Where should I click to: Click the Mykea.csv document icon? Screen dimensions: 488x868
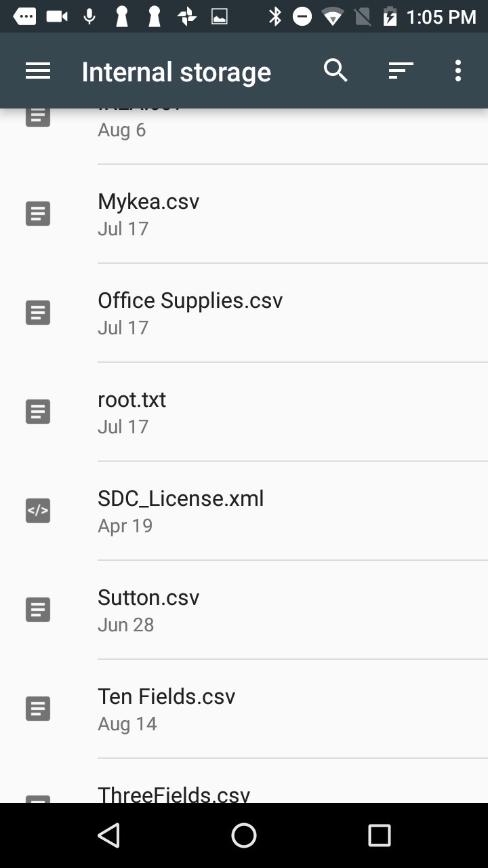pyautogui.click(x=38, y=214)
